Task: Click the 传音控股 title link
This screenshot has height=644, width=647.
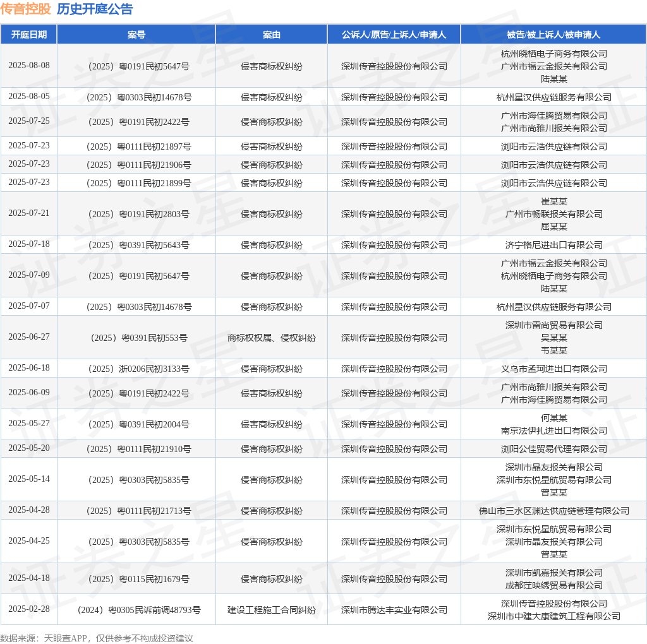Action: (x=26, y=9)
